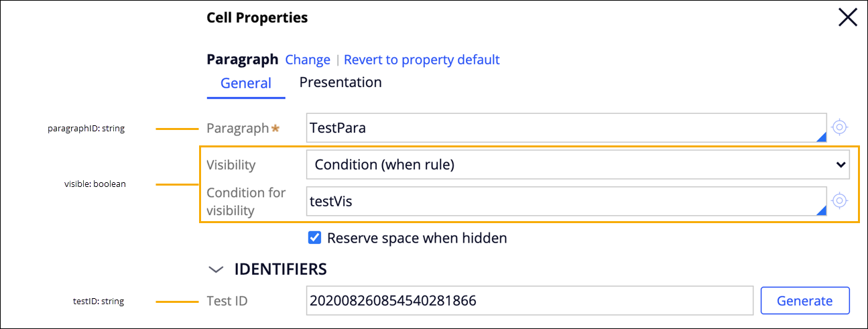Click the Change link next to Paragraph

(308, 60)
